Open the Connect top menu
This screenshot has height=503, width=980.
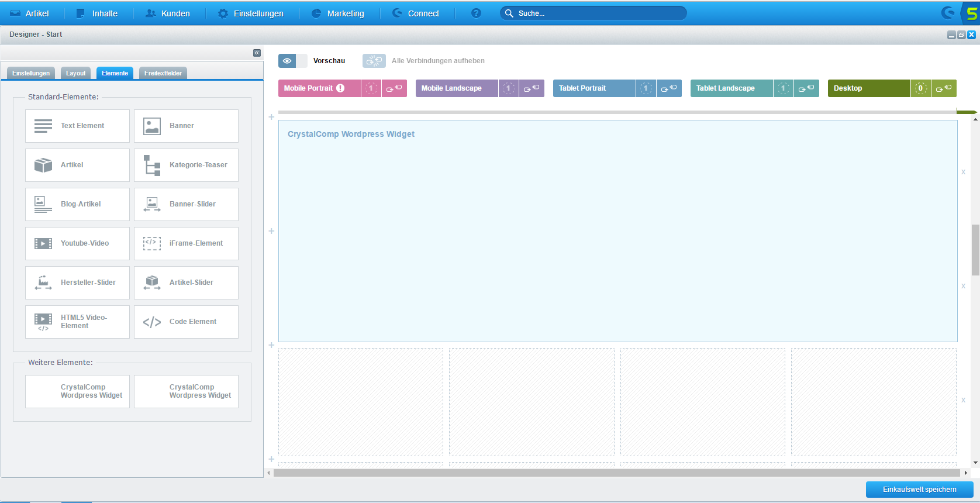pos(416,13)
